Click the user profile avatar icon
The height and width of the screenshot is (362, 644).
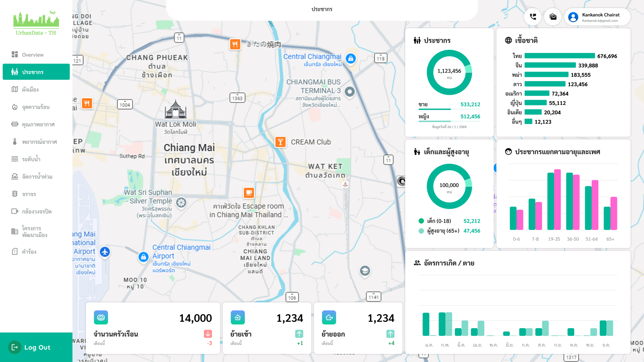[x=573, y=17]
